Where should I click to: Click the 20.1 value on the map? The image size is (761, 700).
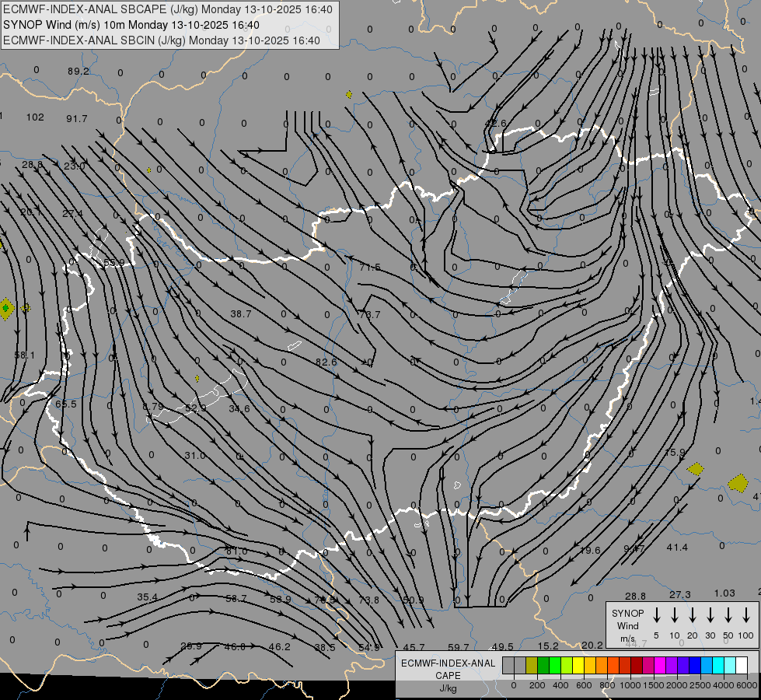tap(31, 212)
